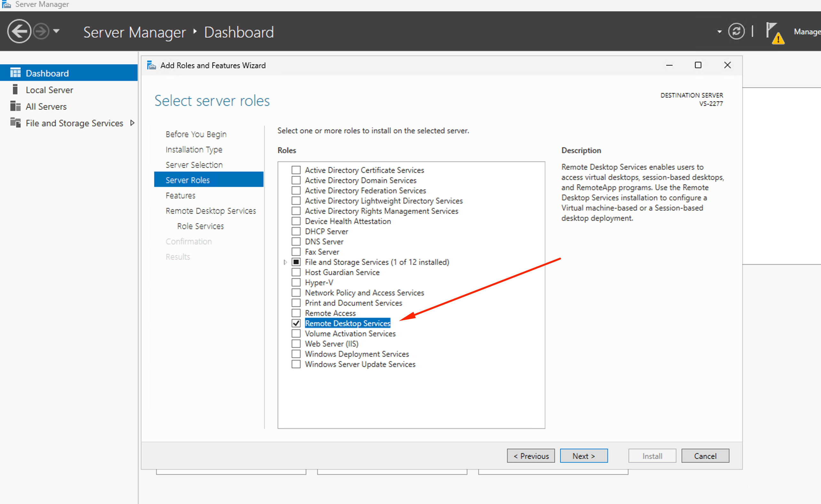
Task: Cancel the wizard
Action: click(705, 456)
